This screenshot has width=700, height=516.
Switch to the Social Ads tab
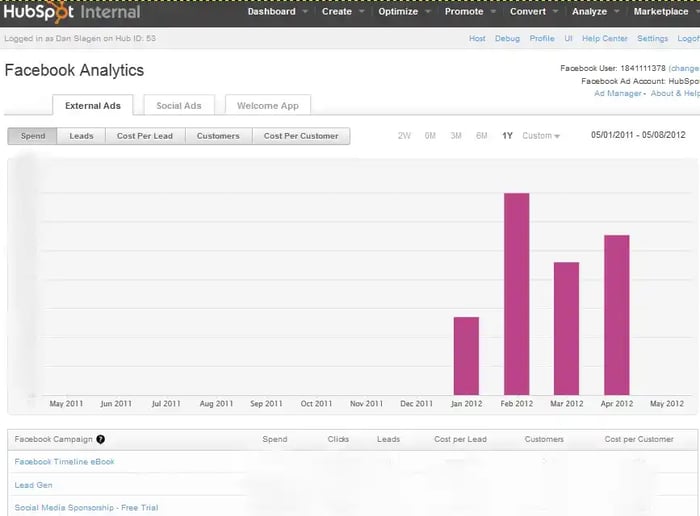click(178, 105)
